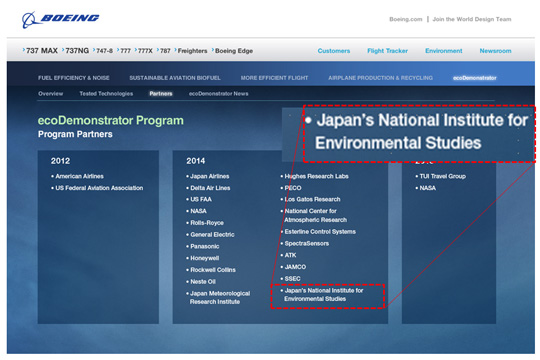Select the 777 nav link
Image resolution: width=540 pixels, height=360 pixels.
[125, 51]
